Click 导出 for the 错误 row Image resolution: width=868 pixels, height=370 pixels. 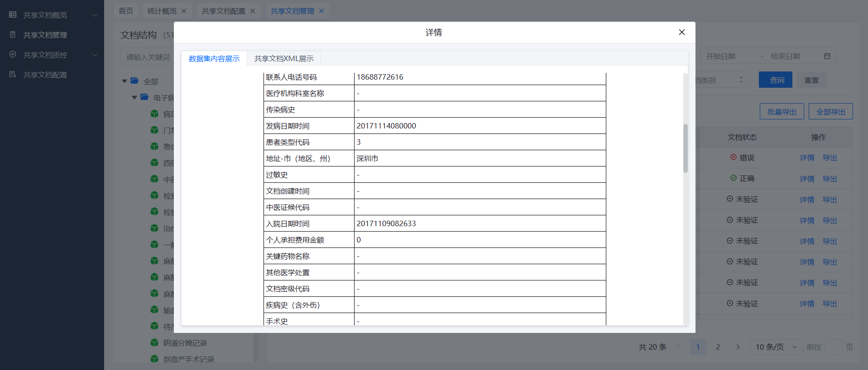coord(830,157)
